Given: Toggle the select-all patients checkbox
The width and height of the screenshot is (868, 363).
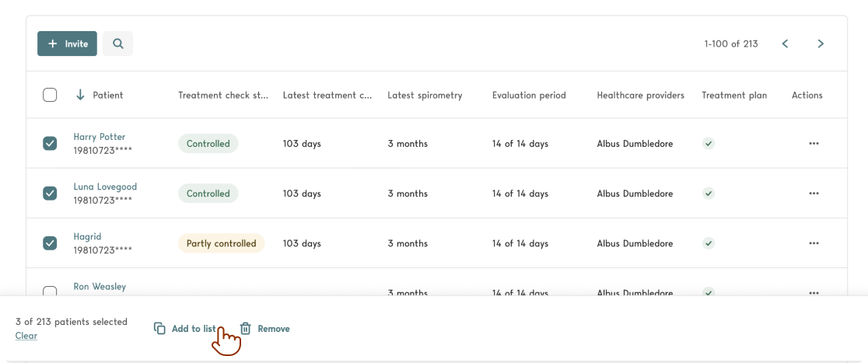Looking at the screenshot, I should pyautogui.click(x=50, y=95).
